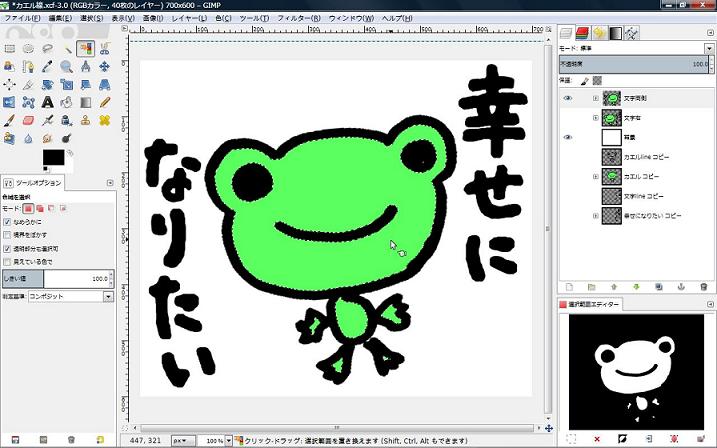Select the Text tool

click(x=48, y=102)
